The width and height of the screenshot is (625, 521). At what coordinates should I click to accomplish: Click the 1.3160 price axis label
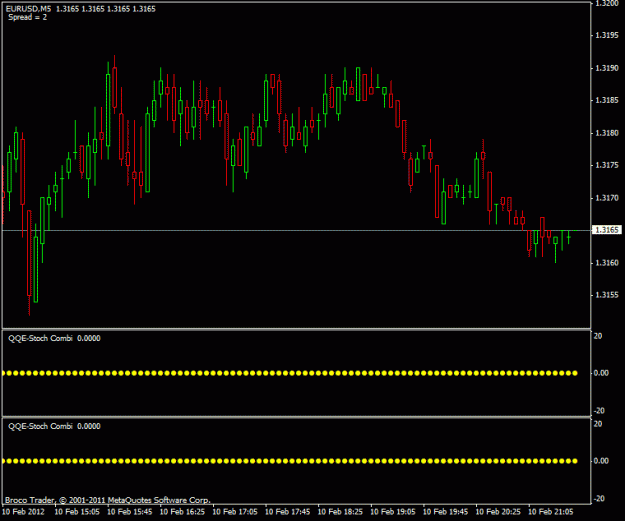(607, 263)
